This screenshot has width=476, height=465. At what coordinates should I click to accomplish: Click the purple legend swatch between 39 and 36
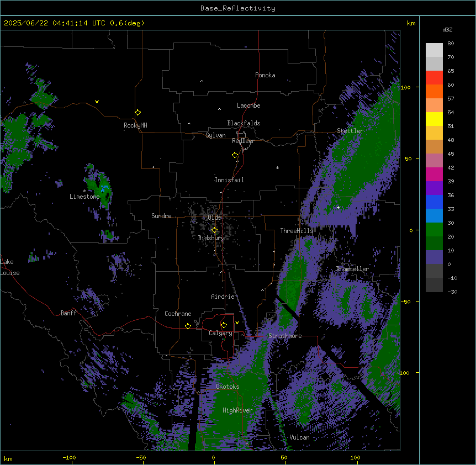[x=434, y=188]
